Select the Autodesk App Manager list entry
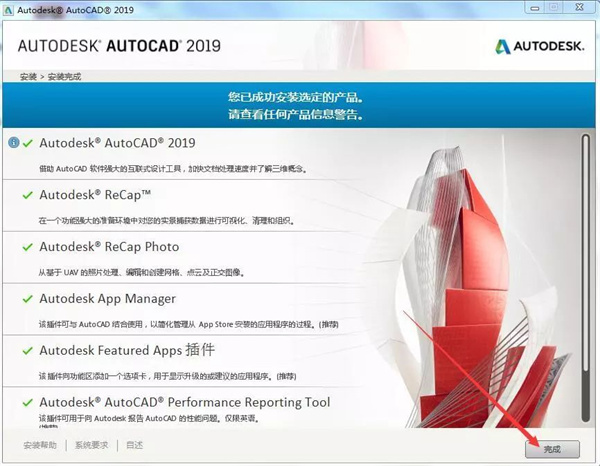The height and width of the screenshot is (466, 600). click(x=184, y=310)
